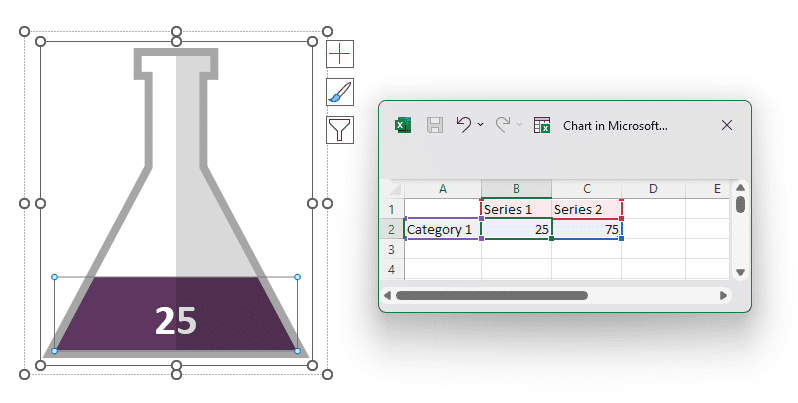The width and height of the screenshot is (798, 403).
Task: Click the Select All corner triangle
Action: (x=394, y=190)
